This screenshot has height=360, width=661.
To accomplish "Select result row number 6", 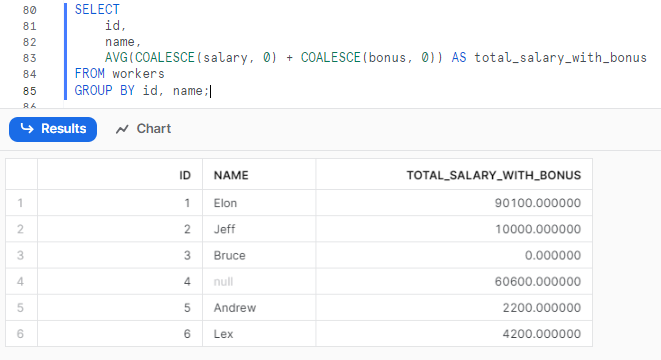I will pos(20,334).
